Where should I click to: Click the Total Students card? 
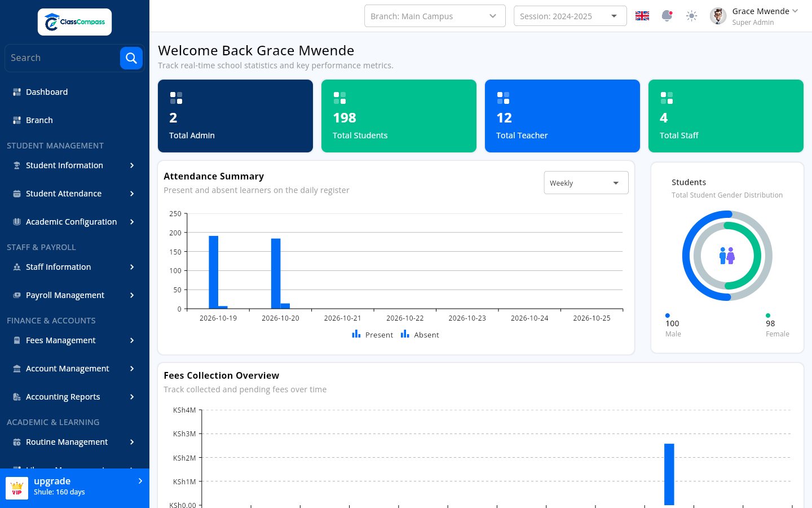(399, 116)
